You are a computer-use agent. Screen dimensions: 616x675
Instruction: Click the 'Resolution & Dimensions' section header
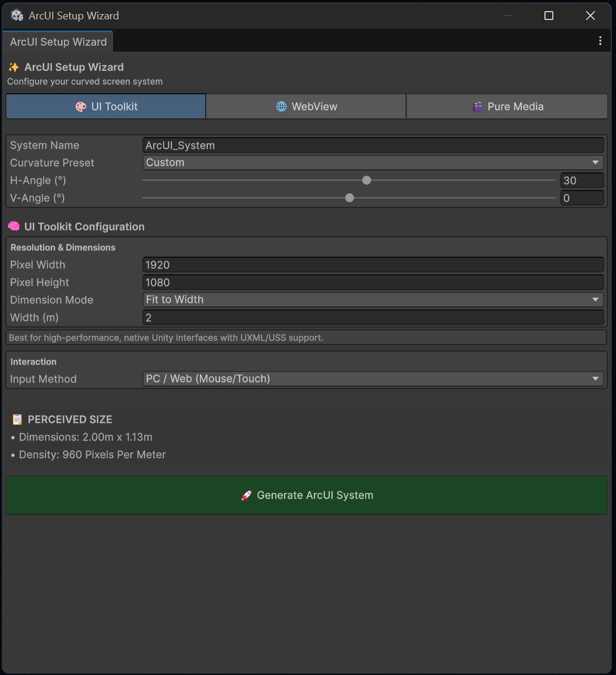pos(63,247)
